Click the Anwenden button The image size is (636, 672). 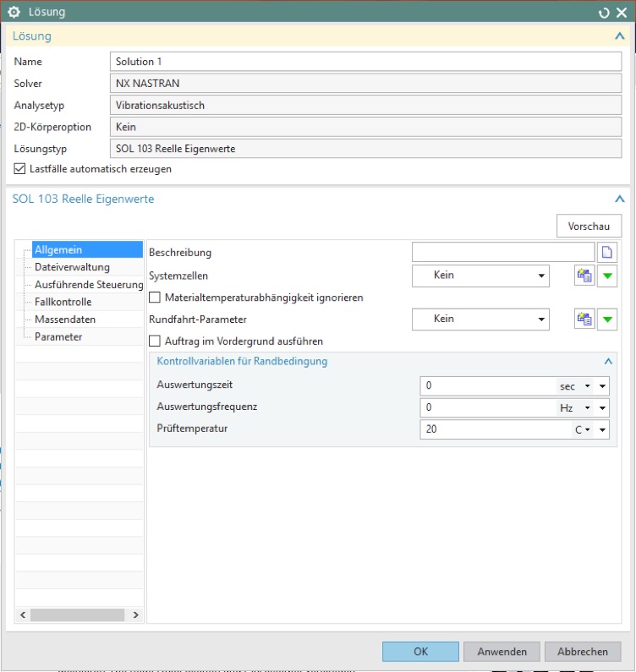point(502,652)
